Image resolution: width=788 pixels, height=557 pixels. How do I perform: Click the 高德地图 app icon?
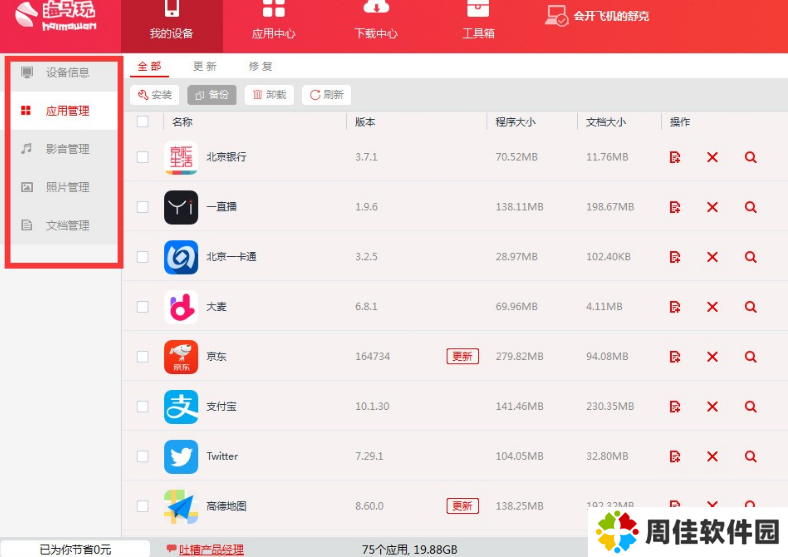click(181, 506)
